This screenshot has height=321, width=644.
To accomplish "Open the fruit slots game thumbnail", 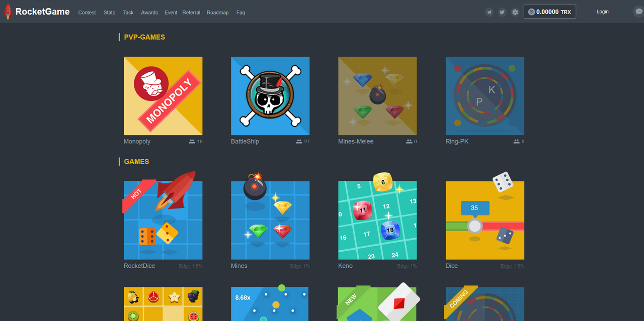I will pyautogui.click(x=163, y=304).
